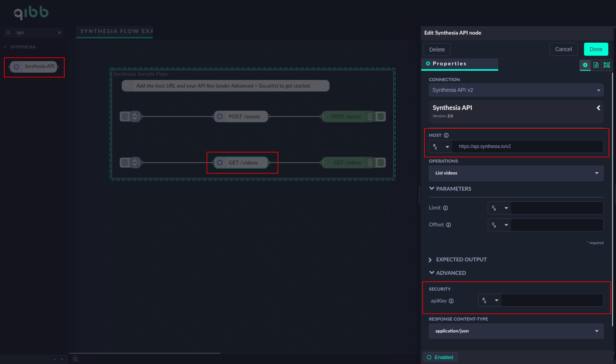
Task: Open the Operations List videos dropdown
Action: pyautogui.click(x=516, y=173)
